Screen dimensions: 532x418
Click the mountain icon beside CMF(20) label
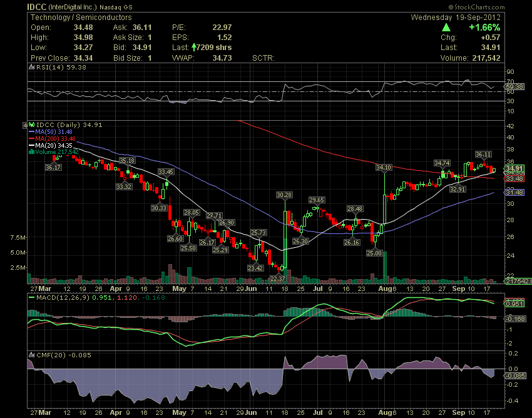point(31,355)
